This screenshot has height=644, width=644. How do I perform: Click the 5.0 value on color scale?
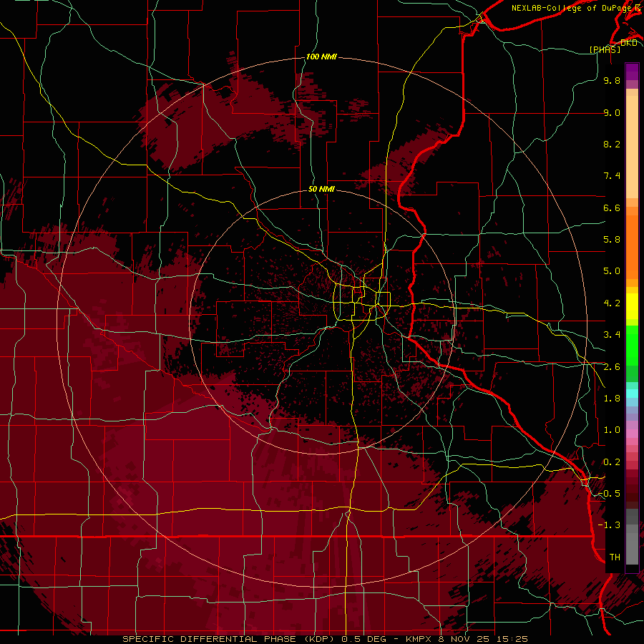(x=612, y=271)
